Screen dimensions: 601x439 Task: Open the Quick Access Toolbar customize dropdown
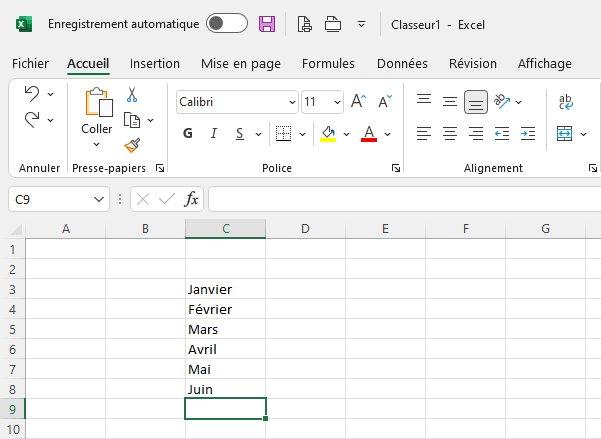pos(361,25)
